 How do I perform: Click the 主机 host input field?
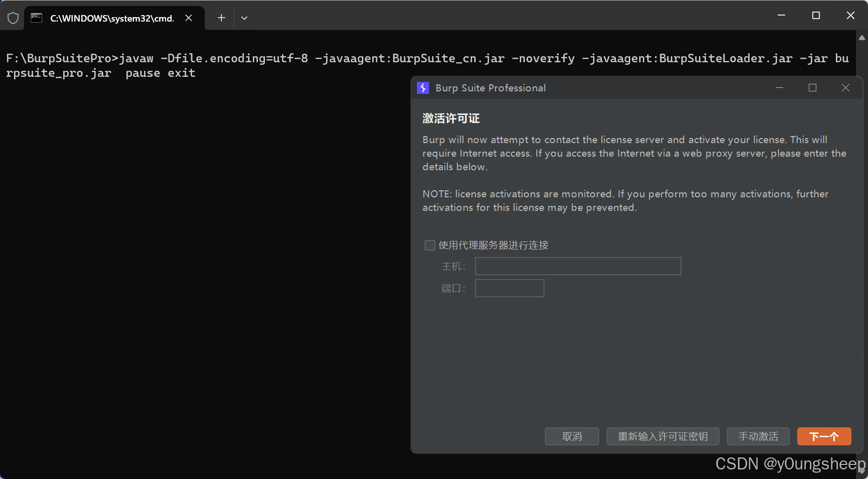[578, 266]
